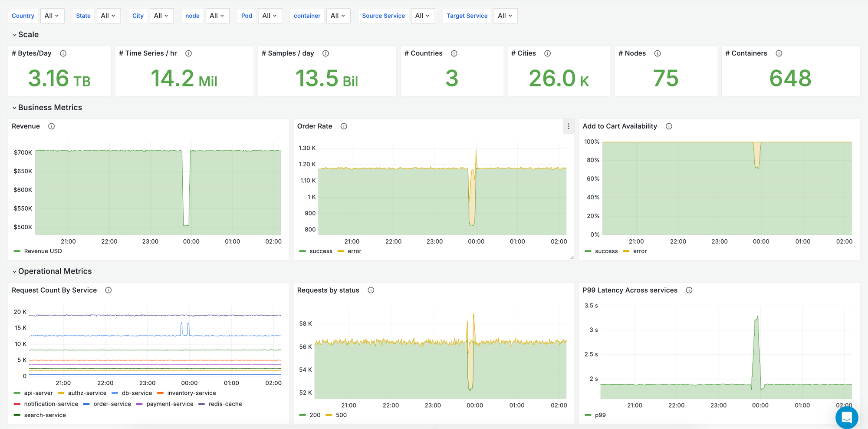The width and height of the screenshot is (868, 429).
Task: Click info icon beside # Samples / day
Action: coord(326,53)
